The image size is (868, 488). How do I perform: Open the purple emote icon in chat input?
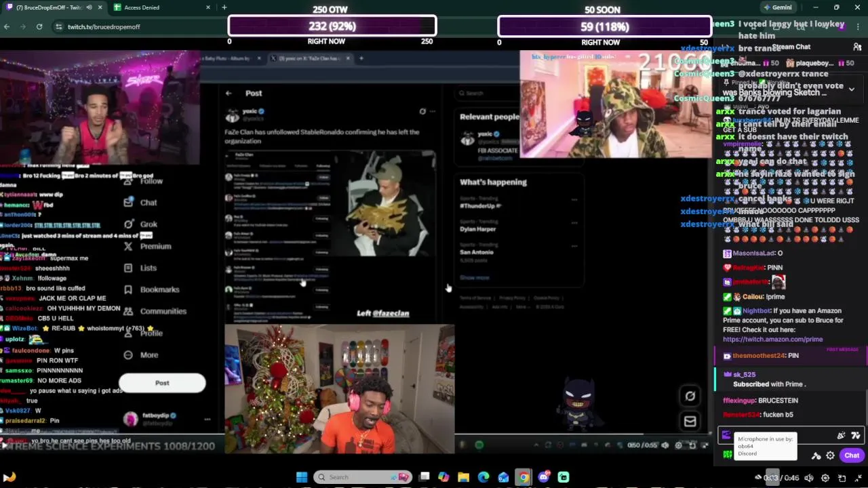726,435
